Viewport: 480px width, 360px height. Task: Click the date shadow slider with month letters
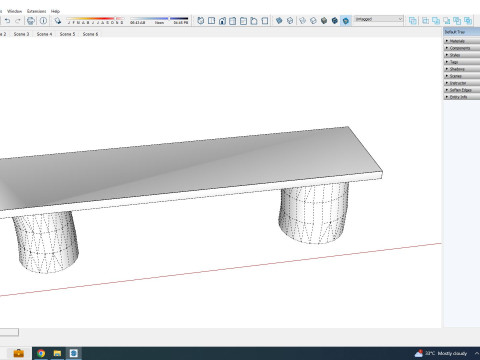pyautogui.click(x=95, y=20)
